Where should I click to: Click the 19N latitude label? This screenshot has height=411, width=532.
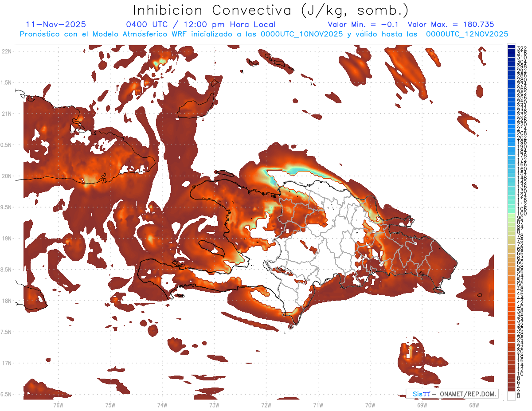pyautogui.click(x=7, y=239)
